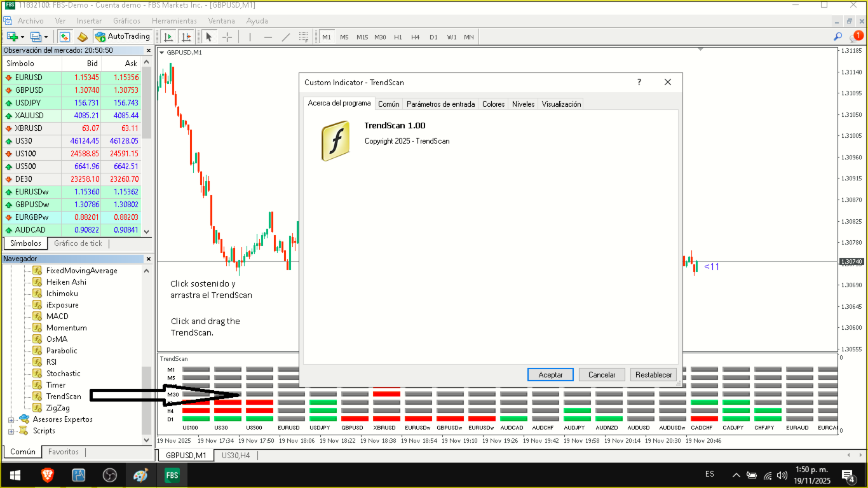Toggle the Market Watch panel icon
Screen dimensions: 868x488
(64, 37)
